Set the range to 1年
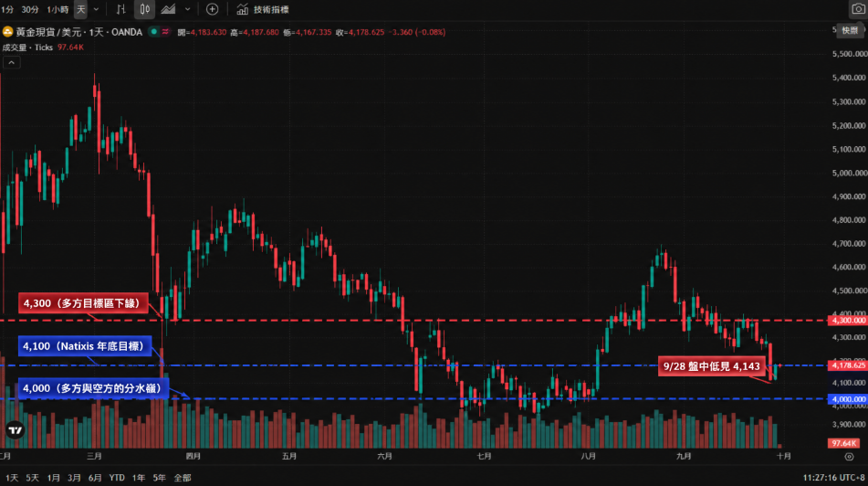This screenshot has height=486, width=868. pyautogui.click(x=139, y=478)
